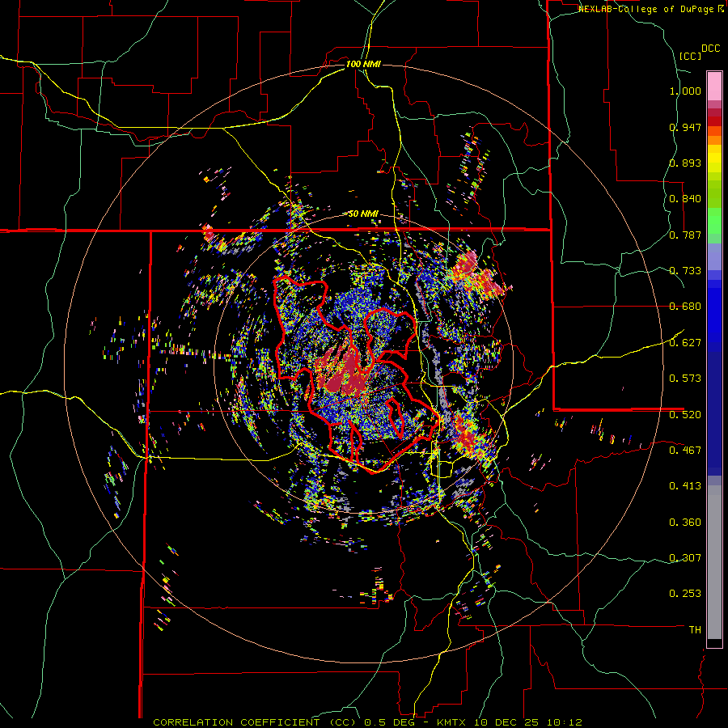Screen dimensions: 728x728
Task: Click the 0.360 legend value
Action: [685, 523]
